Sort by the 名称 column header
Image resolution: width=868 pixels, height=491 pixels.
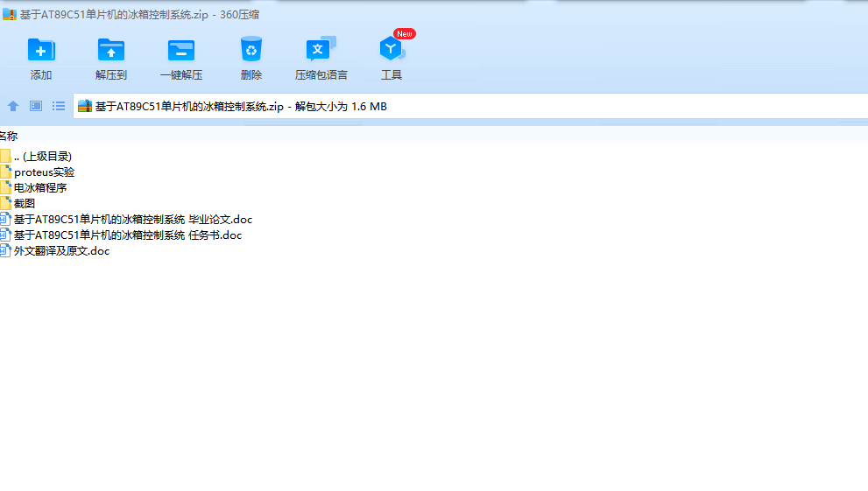pyautogui.click(x=8, y=136)
